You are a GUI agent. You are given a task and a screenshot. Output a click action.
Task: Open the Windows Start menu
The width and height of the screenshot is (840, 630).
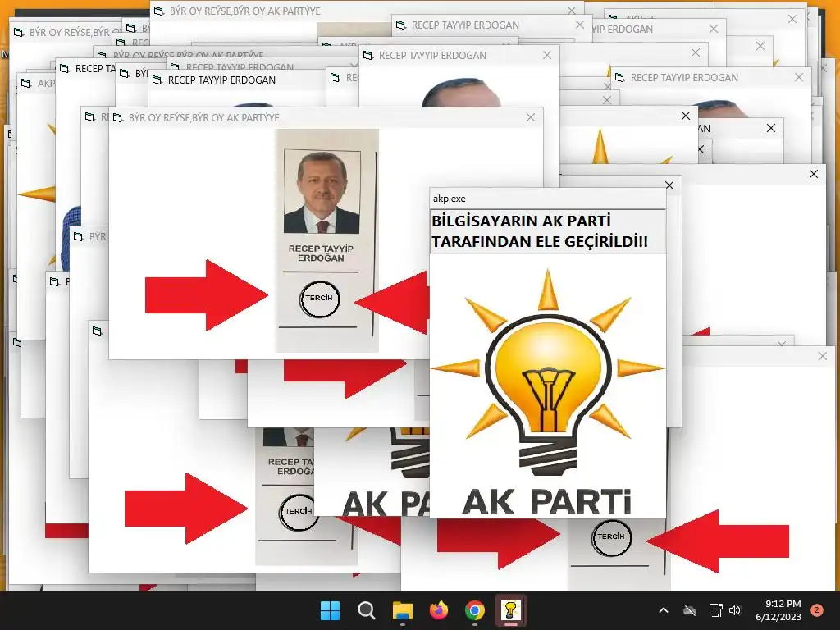[x=330, y=610]
